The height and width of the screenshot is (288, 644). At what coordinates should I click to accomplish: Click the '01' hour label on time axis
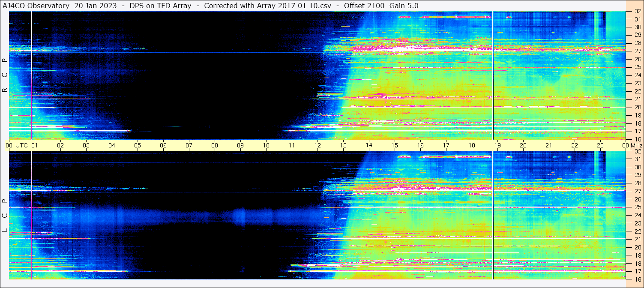[x=35, y=145]
